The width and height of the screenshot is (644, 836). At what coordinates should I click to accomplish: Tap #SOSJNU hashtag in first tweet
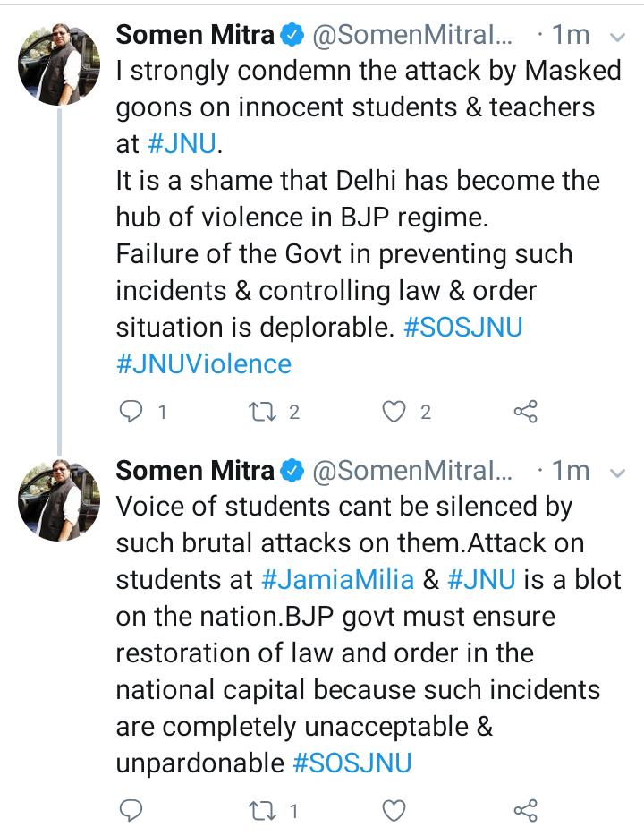tap(462, 327)
